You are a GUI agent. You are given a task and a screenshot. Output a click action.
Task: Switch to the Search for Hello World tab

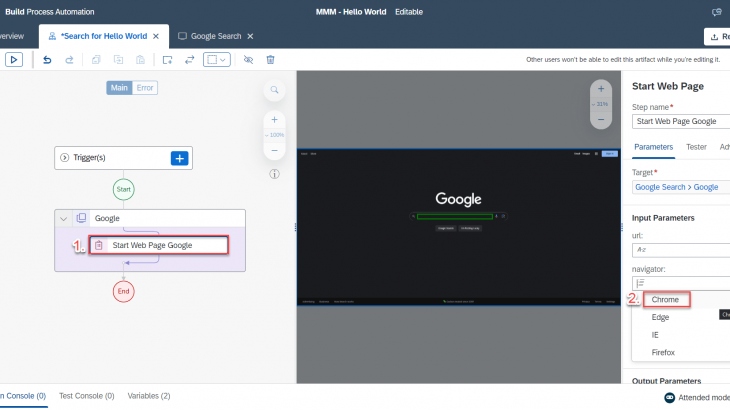(x=104, y=36)
